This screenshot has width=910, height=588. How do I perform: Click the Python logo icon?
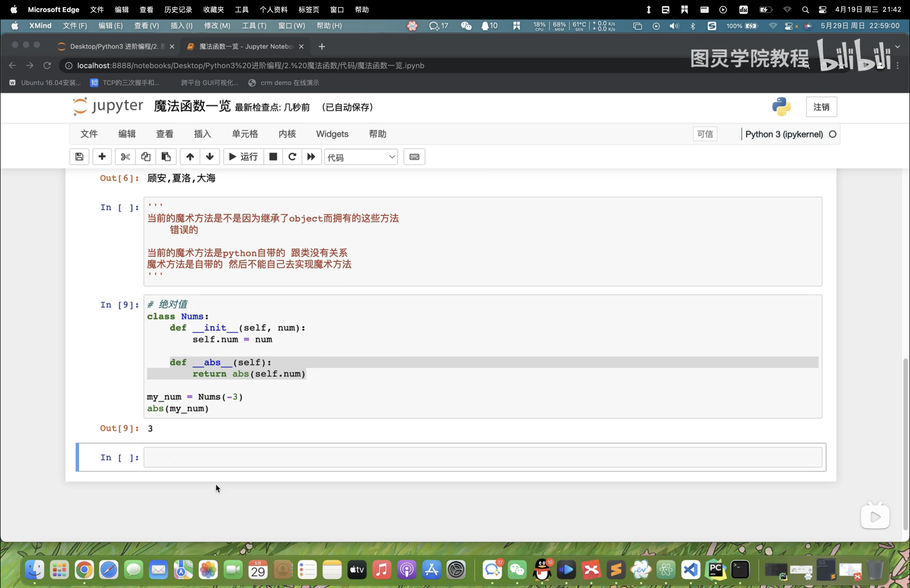(x=781, y=107)
